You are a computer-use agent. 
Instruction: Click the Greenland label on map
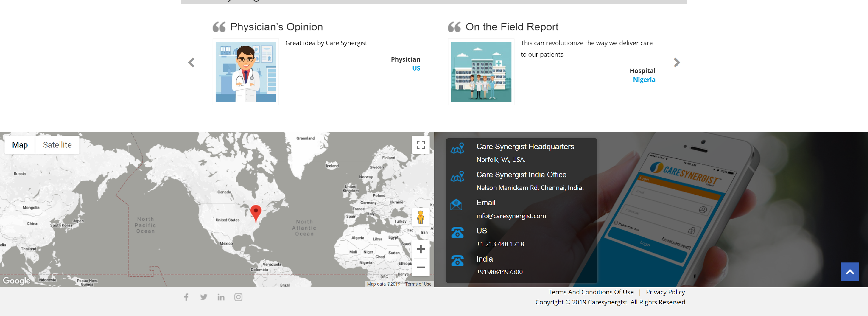pyautogui.click(x=305, y=138)
